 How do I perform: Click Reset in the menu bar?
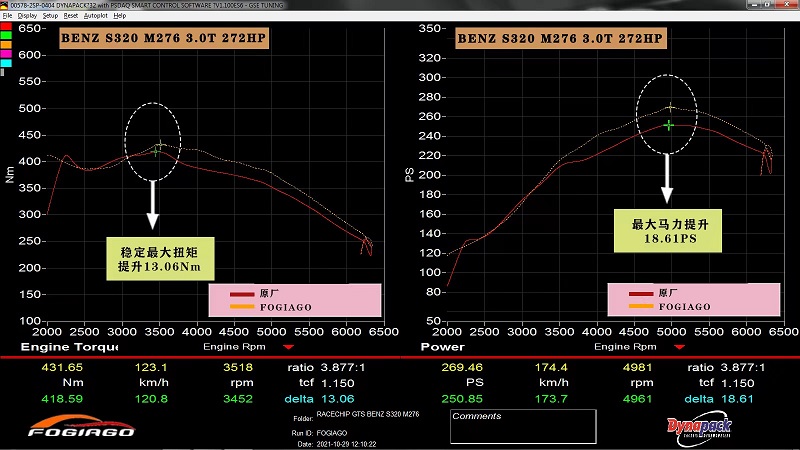tap(71, 16)
